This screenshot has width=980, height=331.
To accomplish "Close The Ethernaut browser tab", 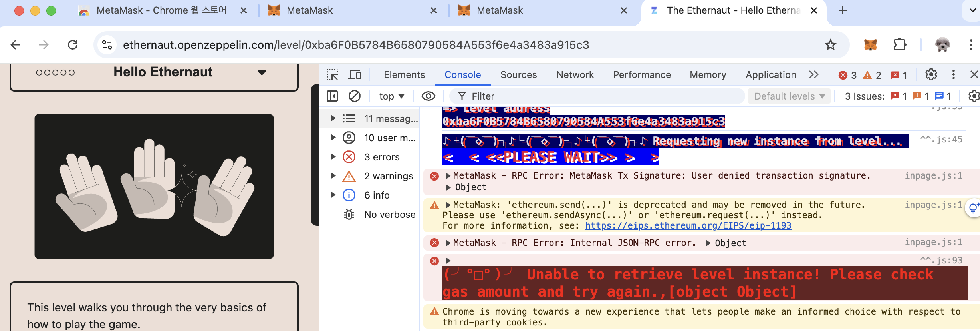I will coord(814,11).
